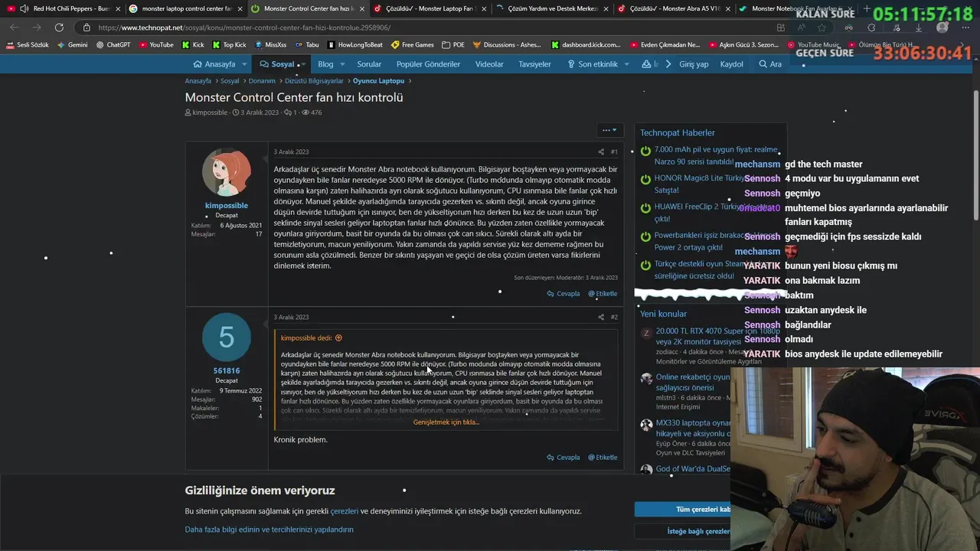Expand the Son etkinlik dropdown arrow
The height and width of the screenshot is (551, 980).
pos(626,64)
